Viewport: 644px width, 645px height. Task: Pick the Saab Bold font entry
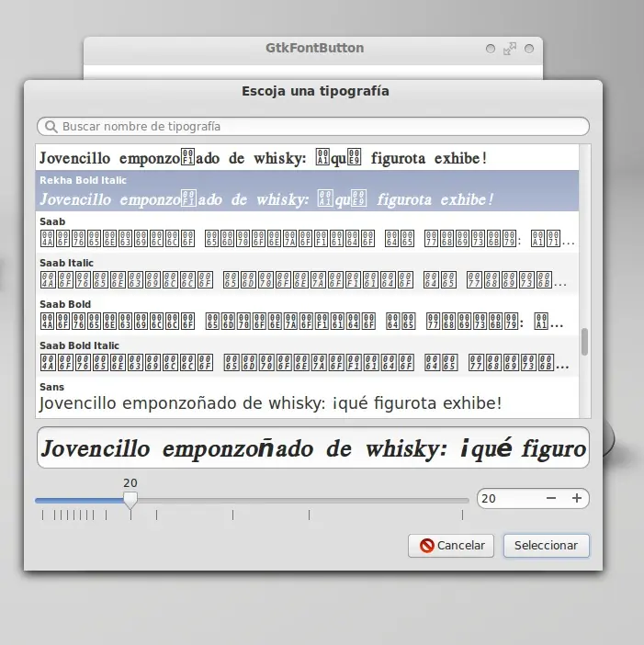pyautogui.click(x=307, y=314)
